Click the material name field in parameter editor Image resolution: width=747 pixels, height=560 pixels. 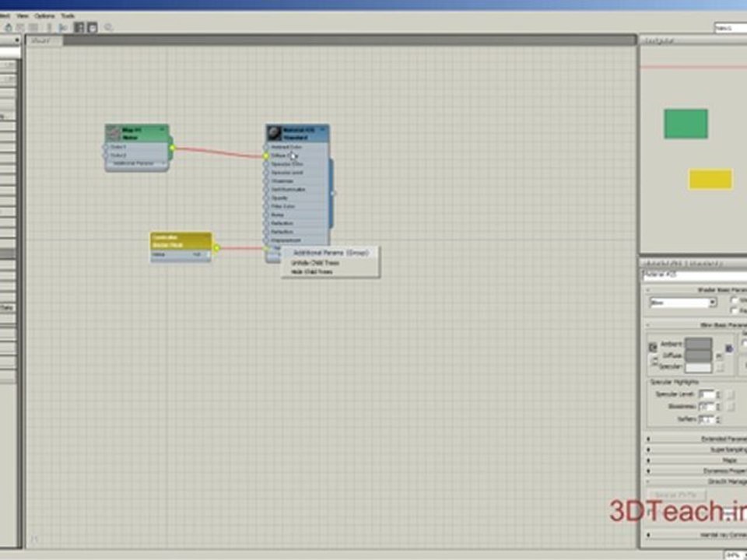click(x=695, y=275)
